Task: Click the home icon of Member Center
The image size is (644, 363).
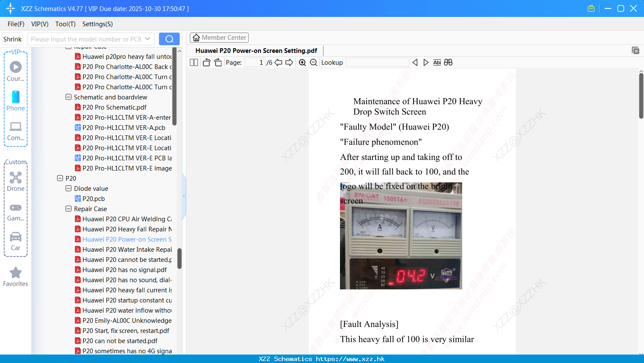Action: pyautogui.click(x=196, y=38)
